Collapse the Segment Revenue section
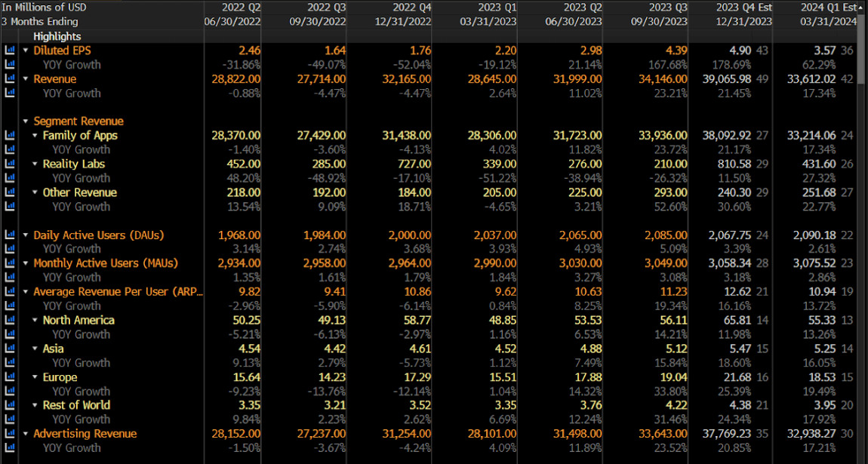The height and width of the screenshot is (464, 868). pyautogui.click(x=26, y=121)
